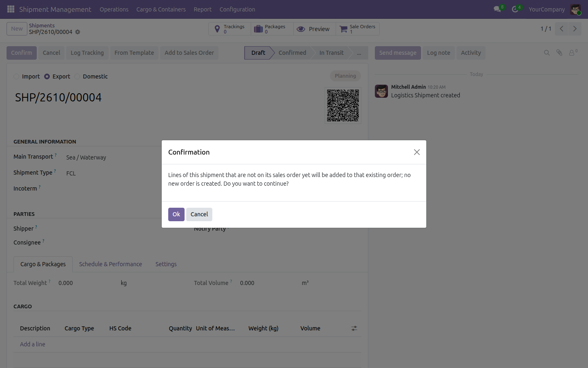Click Ok in the Confirmation dialog

click(x=176, y=214)
